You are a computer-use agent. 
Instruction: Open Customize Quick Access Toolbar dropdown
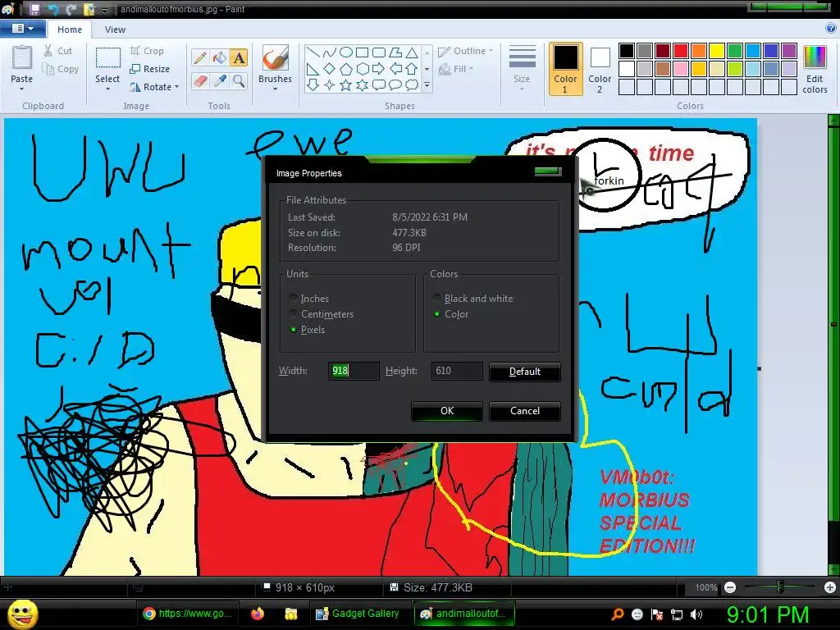coord(105,10)
